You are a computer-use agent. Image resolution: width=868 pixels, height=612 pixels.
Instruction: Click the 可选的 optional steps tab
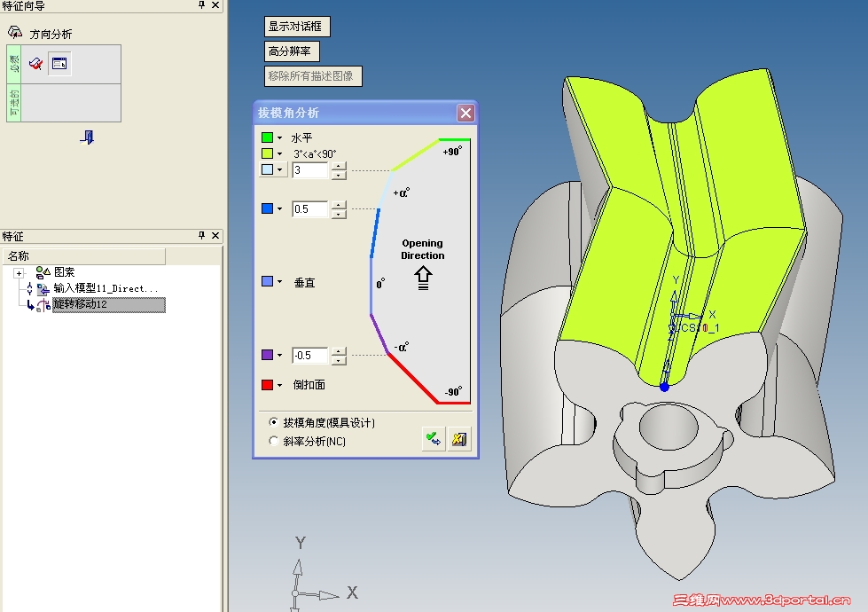tap(14, 103)
